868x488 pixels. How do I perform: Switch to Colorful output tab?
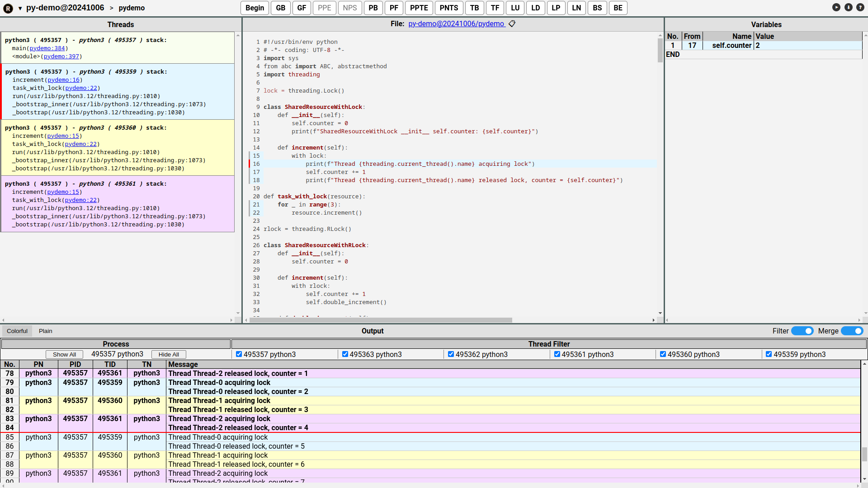tap(17, 331)
